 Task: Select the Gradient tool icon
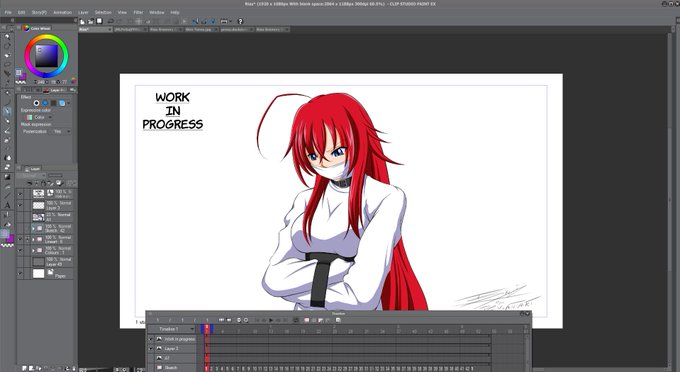click(7, 177)
